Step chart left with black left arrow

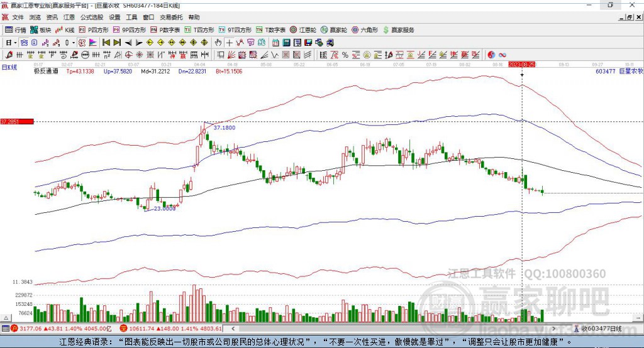(x=128, y=43)
